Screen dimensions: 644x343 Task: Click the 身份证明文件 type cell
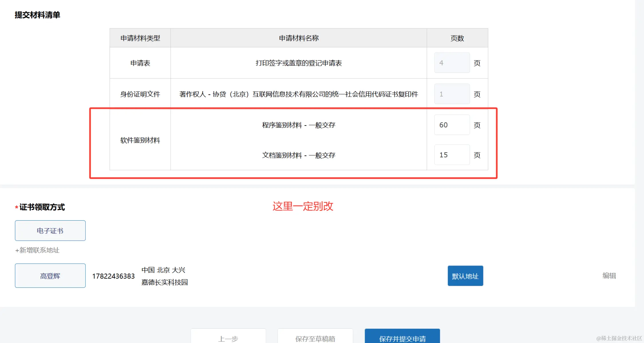click(x=140, y=94)
